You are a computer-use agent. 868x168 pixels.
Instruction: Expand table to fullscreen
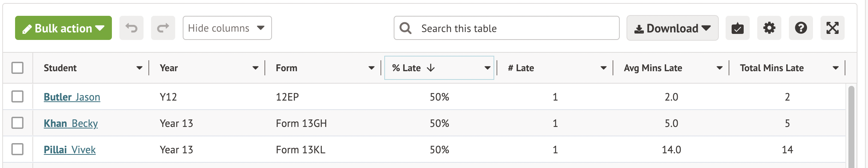[x=832, y=28]
